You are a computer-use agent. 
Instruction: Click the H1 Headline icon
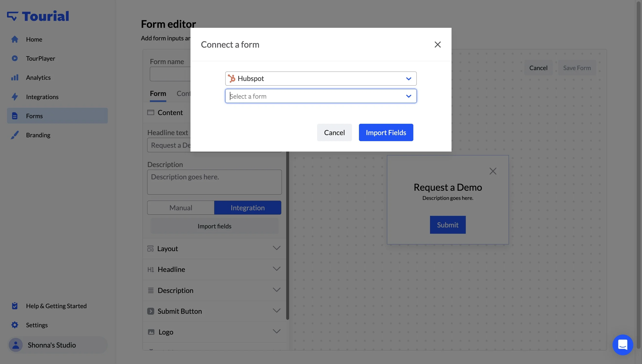pos(151,269)
